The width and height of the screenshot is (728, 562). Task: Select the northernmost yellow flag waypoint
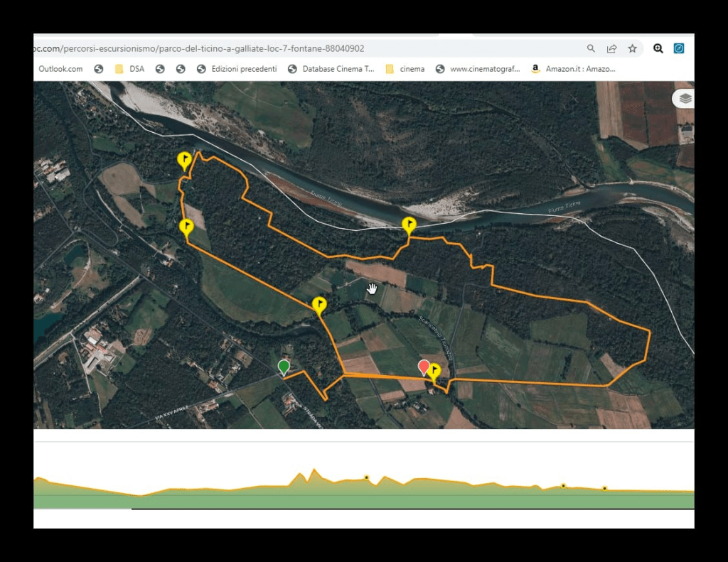pos(184,160)
